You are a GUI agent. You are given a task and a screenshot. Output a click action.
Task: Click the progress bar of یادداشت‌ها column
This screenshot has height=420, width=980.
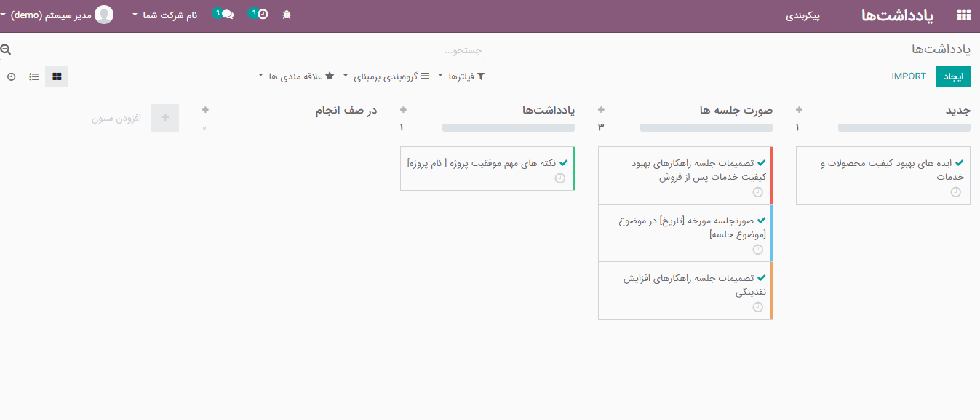pyautogui.click(x=509, y=127)
